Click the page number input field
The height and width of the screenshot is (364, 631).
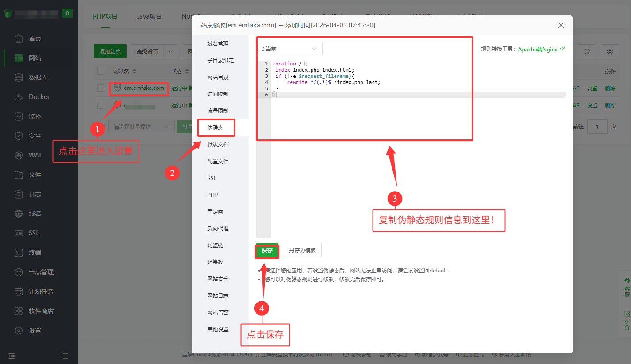(597, 126)
